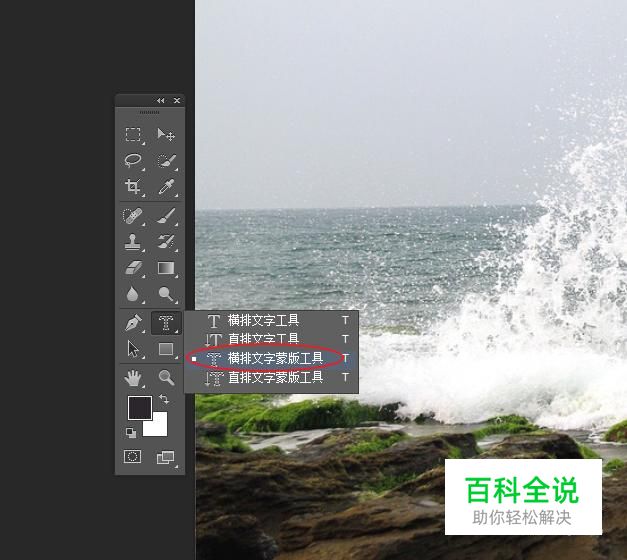Select 直排文字蒙版工具 menu entry
Screen dimensions: 627x560
coord(271,378)
